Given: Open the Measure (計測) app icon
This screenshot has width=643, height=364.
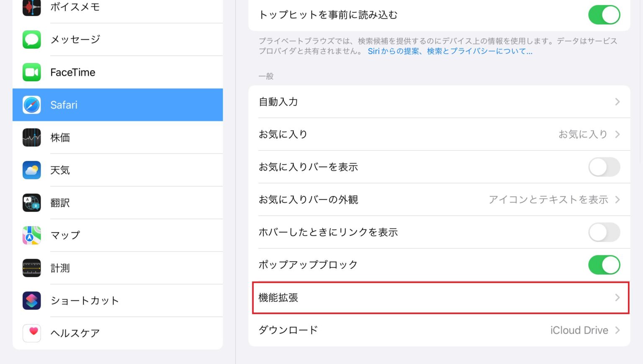Looking at the screenshot, I should (31, 268).
